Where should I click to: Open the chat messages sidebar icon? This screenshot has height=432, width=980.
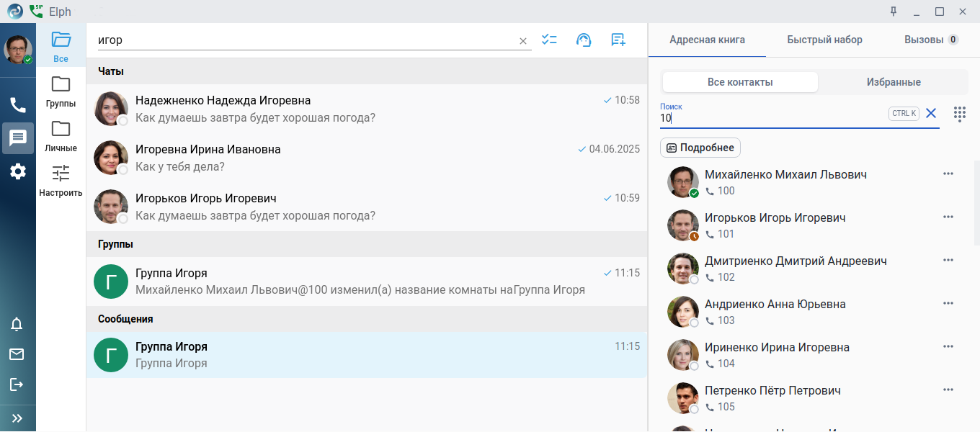[18, 138]
